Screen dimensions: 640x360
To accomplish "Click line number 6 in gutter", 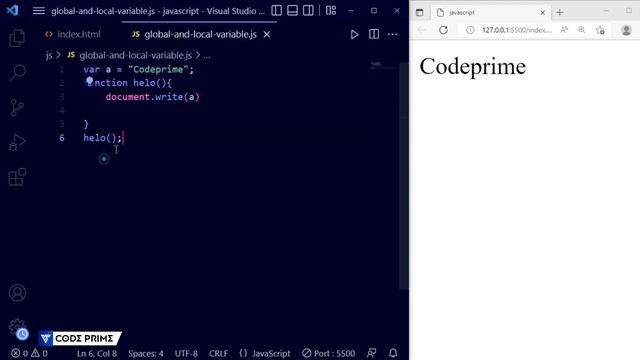I will (x=62, y=138).
